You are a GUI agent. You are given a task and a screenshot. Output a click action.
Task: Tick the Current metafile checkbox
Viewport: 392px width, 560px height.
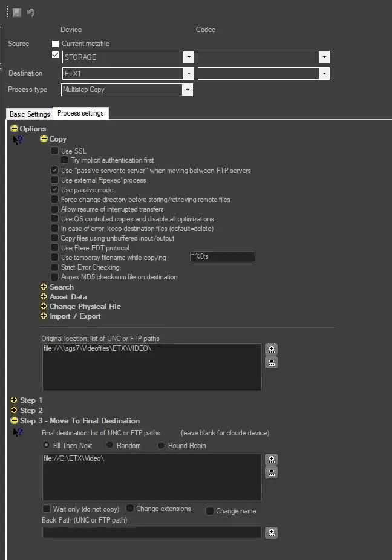point(56,44)
